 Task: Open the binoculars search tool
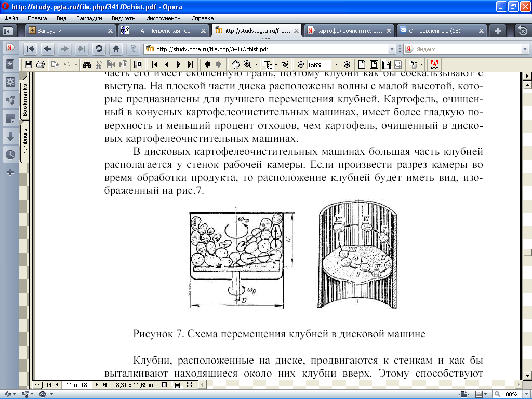click(x=87, y=64)
